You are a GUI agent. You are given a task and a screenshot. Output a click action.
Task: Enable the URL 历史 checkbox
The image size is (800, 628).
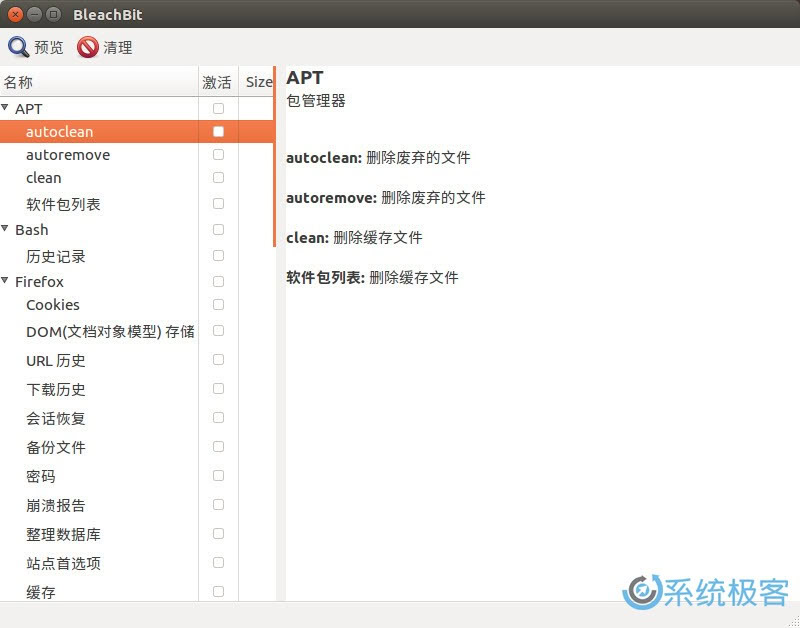pos(218,360)
